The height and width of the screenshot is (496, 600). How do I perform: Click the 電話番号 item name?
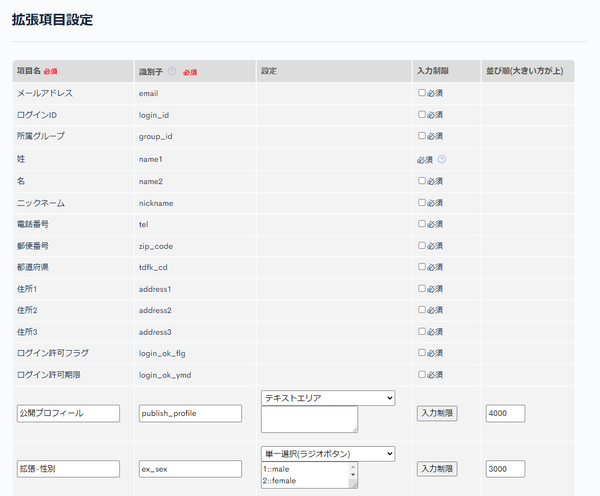click(33, 224)
